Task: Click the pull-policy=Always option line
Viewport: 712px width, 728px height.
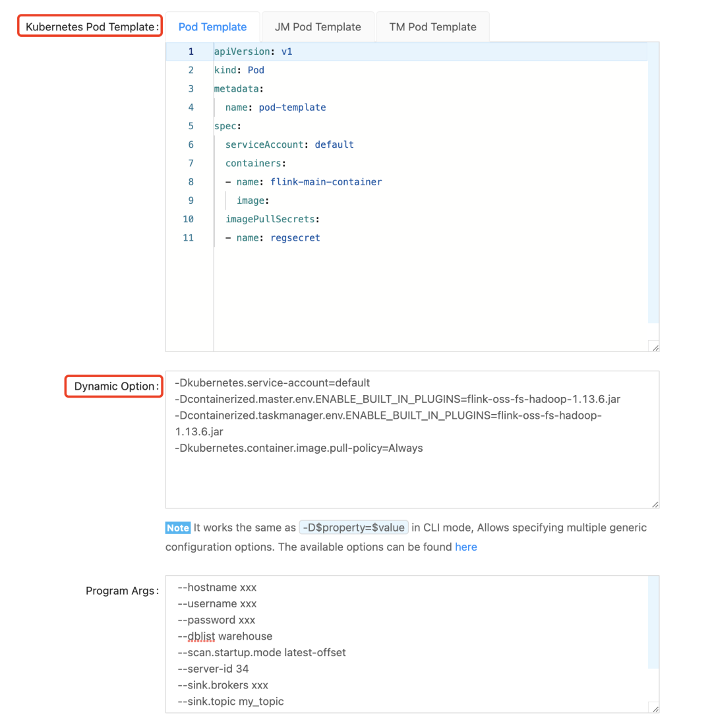Action: [299, 448]
